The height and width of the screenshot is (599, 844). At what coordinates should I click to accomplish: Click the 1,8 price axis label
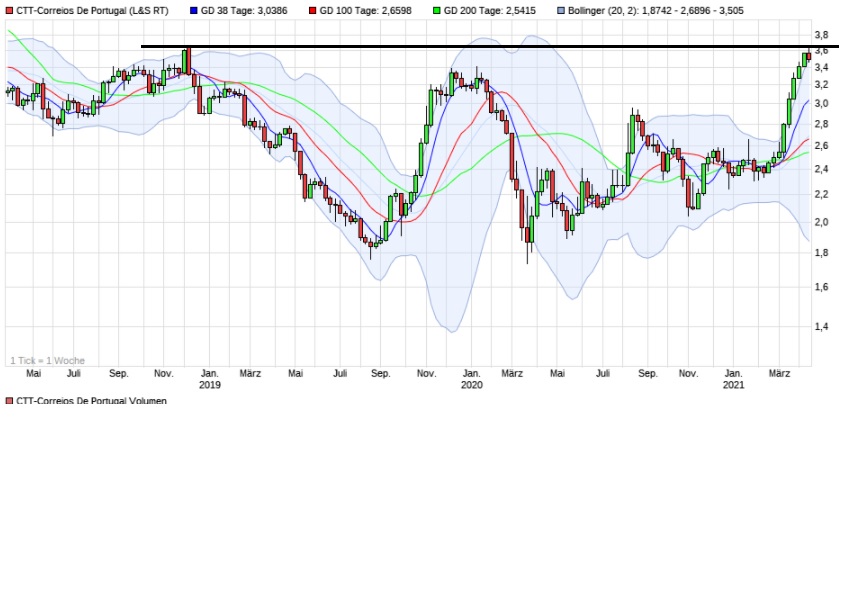pyautogui.click(x=821, y=252)
